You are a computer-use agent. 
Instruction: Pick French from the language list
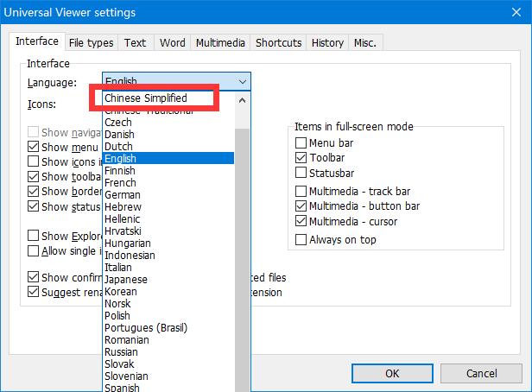[168, 183]
